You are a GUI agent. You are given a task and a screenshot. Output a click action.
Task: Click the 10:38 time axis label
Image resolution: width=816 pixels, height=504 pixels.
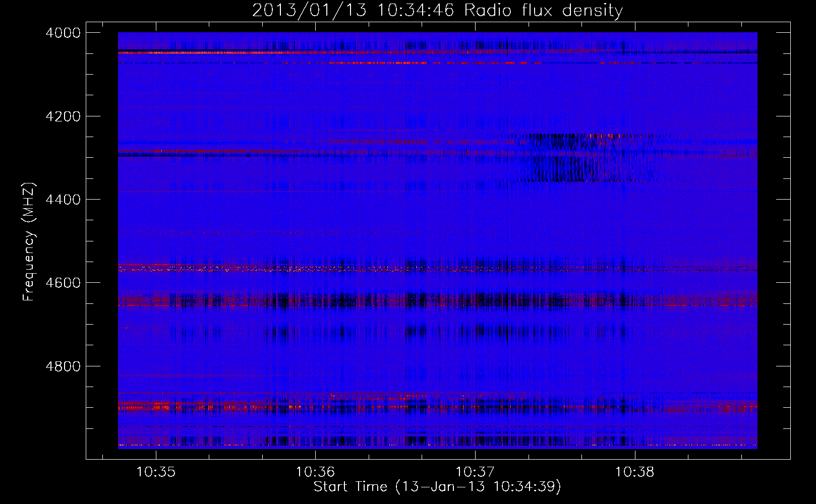634,472
